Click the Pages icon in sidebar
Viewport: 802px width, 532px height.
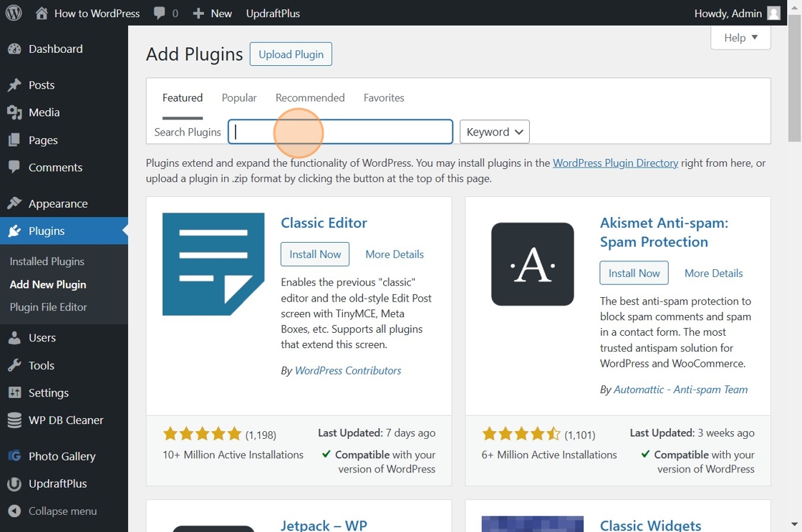pyautogui.click(x=14, y=140)
